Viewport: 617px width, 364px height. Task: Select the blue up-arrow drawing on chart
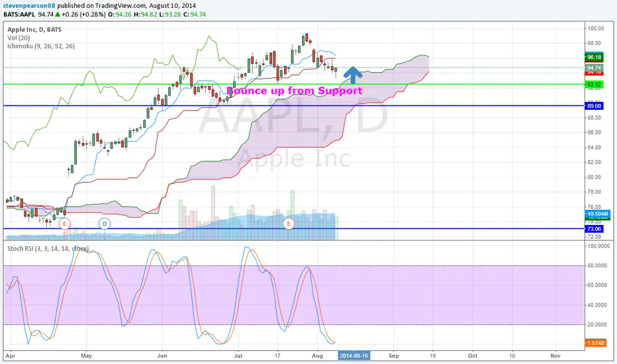click(353, 75)
